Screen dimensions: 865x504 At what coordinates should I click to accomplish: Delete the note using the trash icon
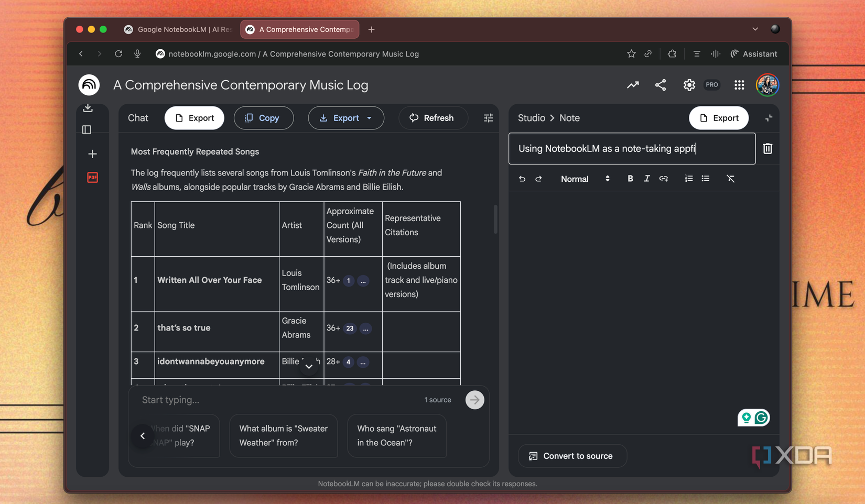pyautogui.click(x=767, y=149)
